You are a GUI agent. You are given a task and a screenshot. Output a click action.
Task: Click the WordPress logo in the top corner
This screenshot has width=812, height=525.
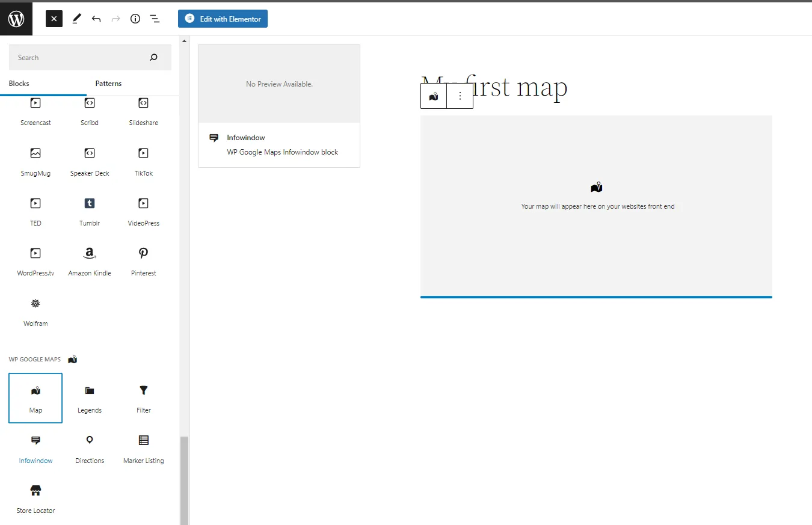tap(16, 18)
